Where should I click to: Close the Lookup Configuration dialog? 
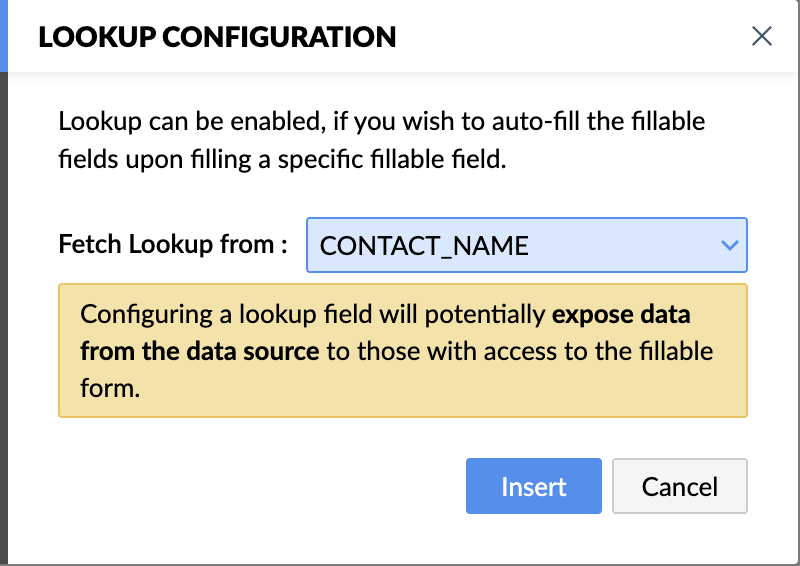762,37
